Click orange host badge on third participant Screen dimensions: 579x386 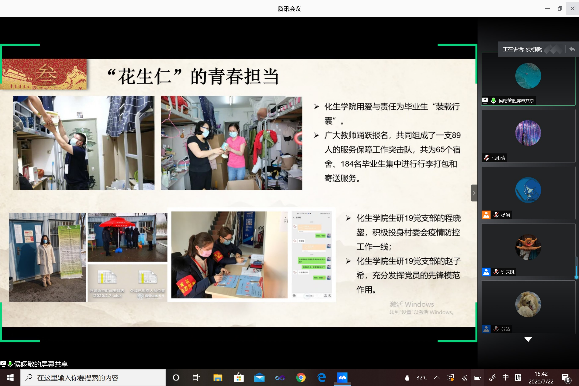[486, 215]
